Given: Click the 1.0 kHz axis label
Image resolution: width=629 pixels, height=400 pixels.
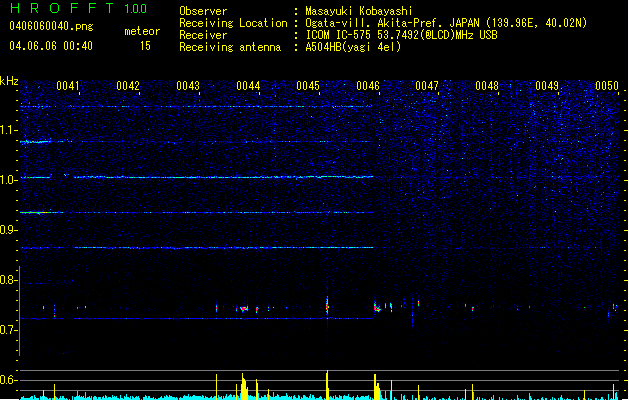Looking at the screenshot, I should click(x=8, y=180).
